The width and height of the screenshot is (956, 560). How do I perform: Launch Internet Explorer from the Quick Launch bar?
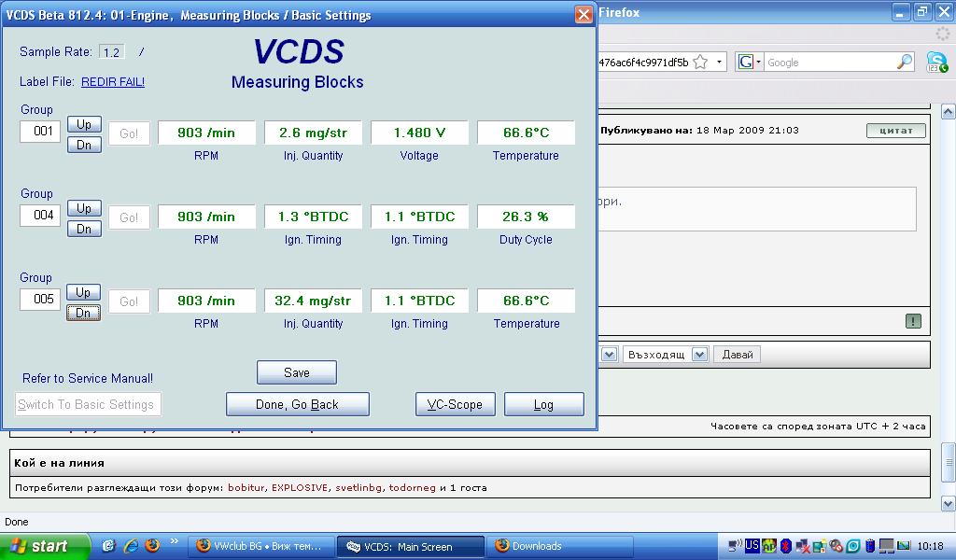[x=131, y=546]
